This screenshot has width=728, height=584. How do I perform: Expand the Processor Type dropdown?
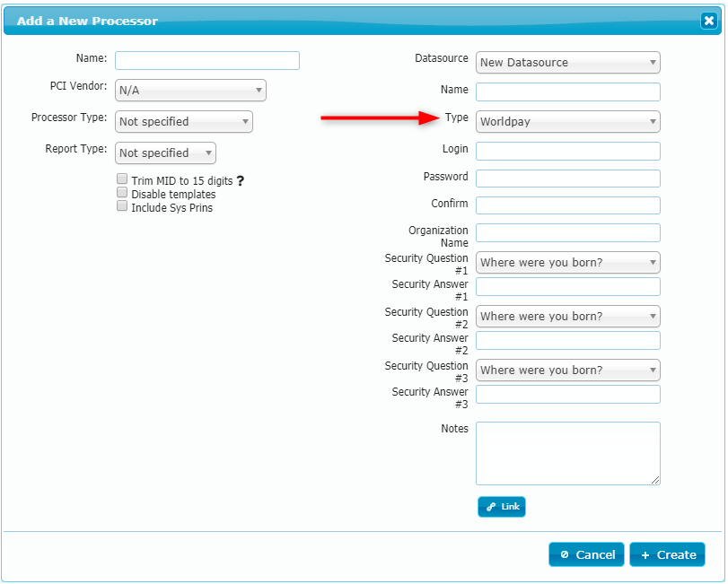point(184,122)
